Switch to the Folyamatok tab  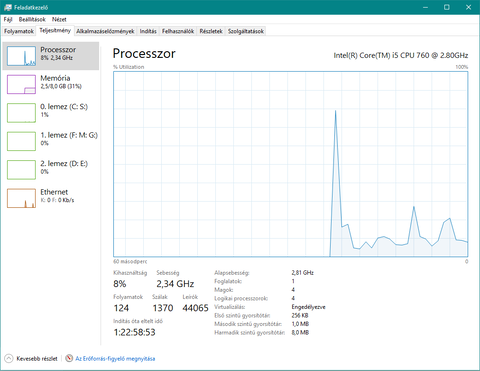click(19, 31)
